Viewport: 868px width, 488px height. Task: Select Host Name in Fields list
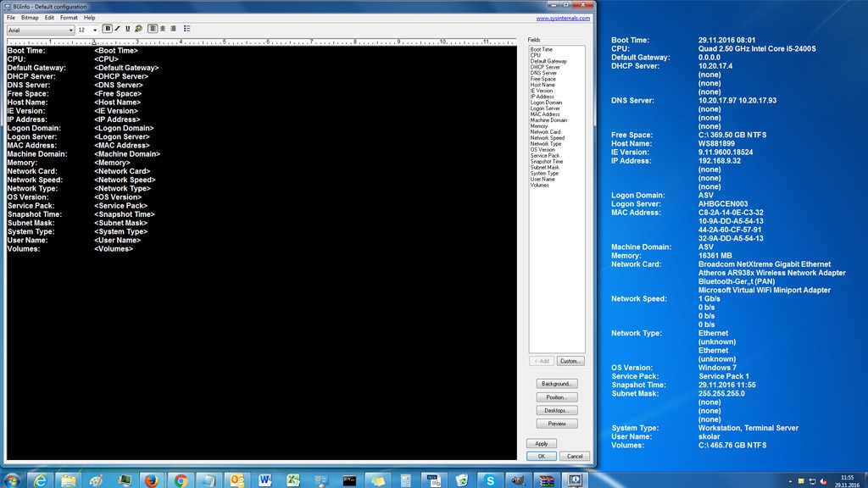[542, 85]
